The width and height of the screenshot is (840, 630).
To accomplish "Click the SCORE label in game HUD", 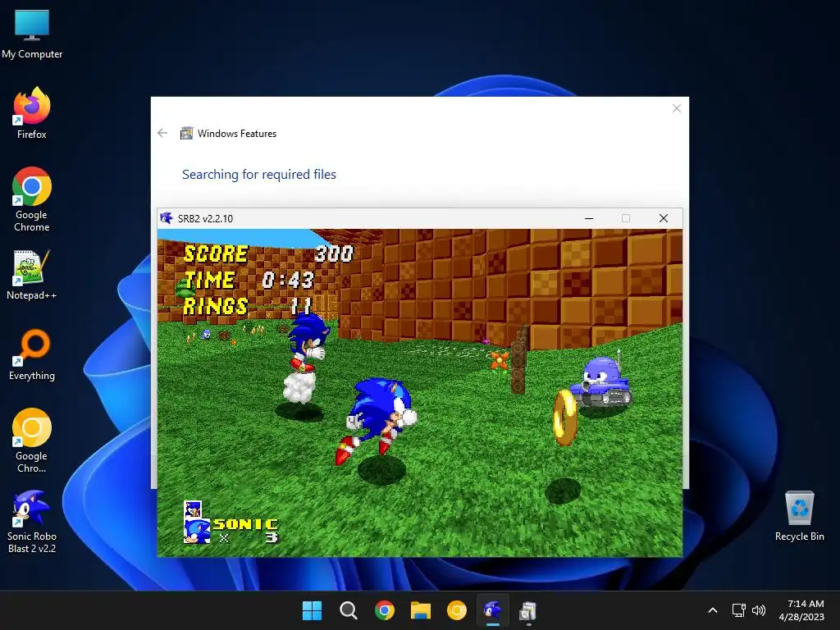I will [x=216, y=254].
